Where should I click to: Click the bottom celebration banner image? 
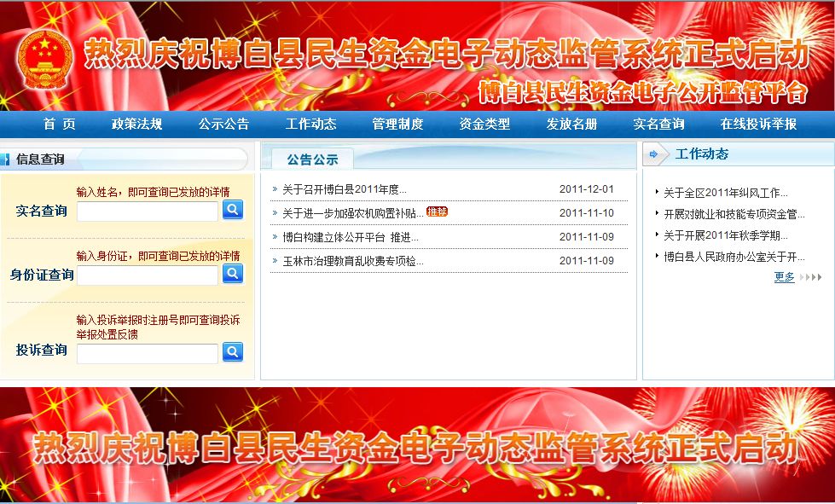pos(418,444)
